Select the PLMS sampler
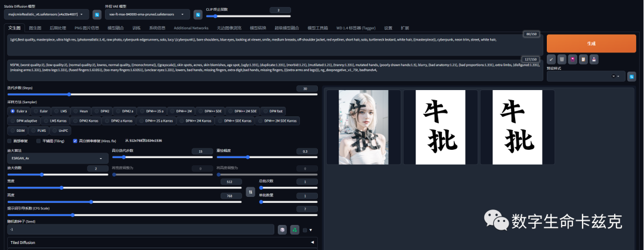This screenshot has height=250, width=644. click(x=38, y=131)
